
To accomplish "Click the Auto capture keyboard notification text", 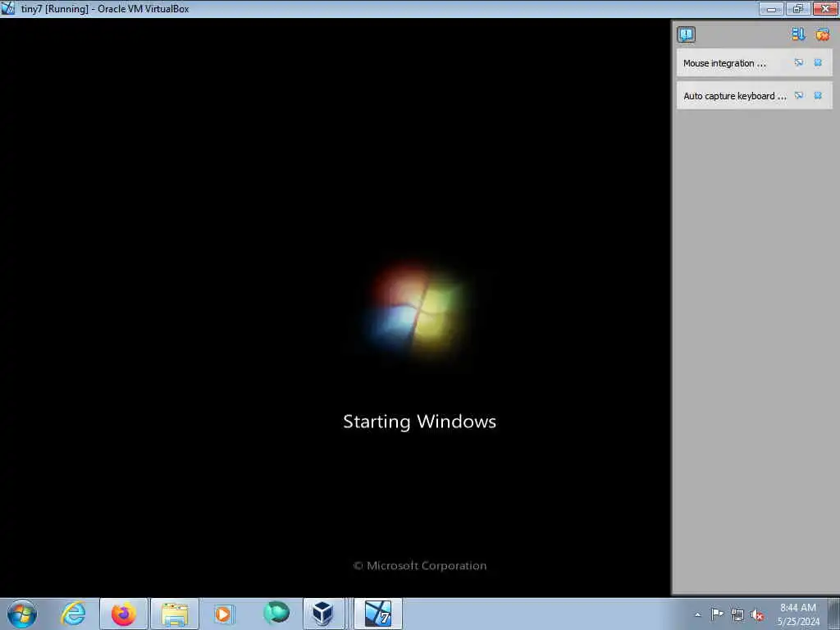I will click(x=734, y=96).
